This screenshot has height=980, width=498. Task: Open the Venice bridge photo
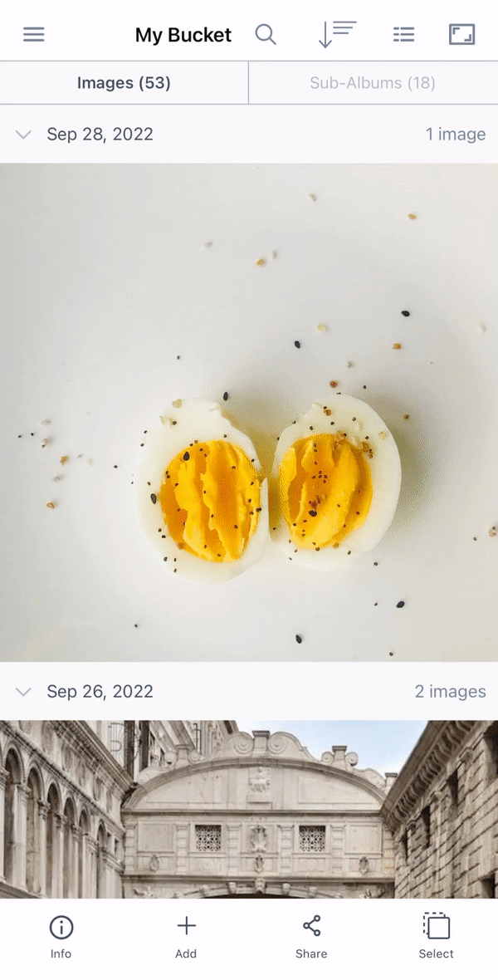coord(249,810)
